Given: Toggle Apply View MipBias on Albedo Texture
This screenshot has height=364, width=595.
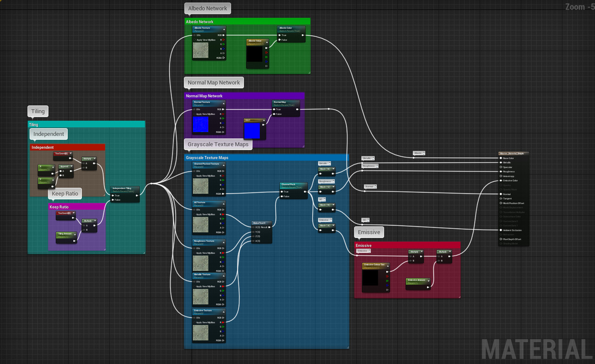Looking at the screenshot, I should [194, 40].
